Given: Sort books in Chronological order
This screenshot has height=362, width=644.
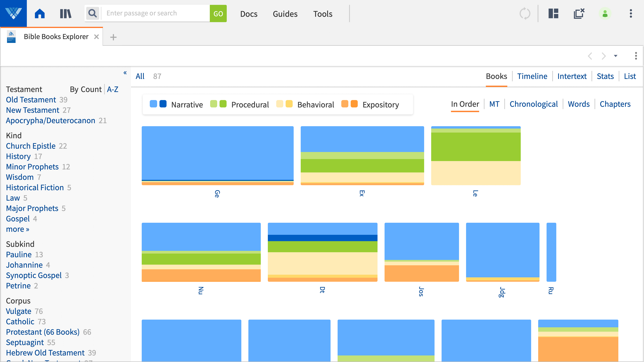Looking at the screenshot, I should pos(533,104).
